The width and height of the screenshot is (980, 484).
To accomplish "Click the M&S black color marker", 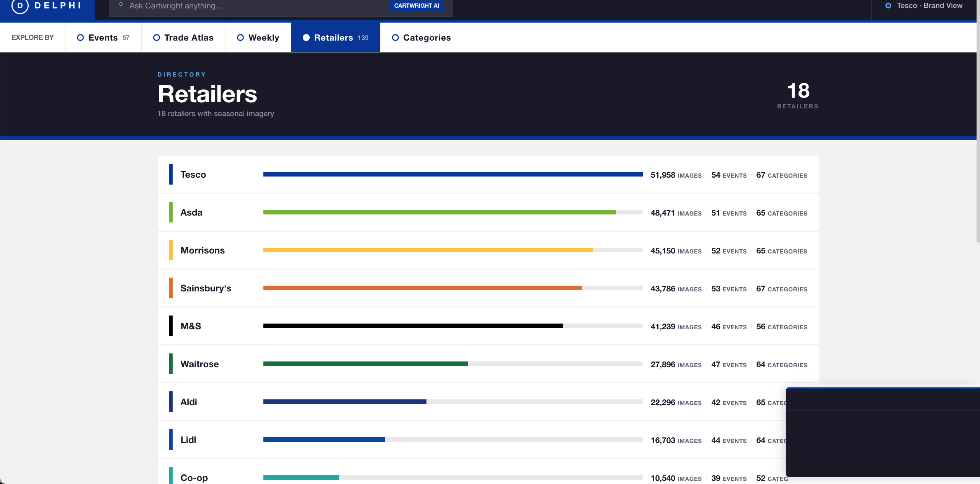I will 171,326.
